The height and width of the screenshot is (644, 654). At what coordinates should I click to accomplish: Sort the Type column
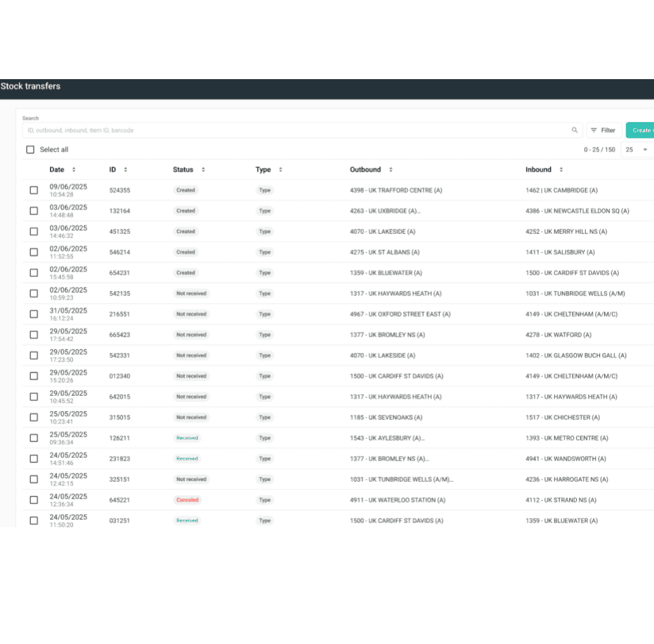[279, 169]
